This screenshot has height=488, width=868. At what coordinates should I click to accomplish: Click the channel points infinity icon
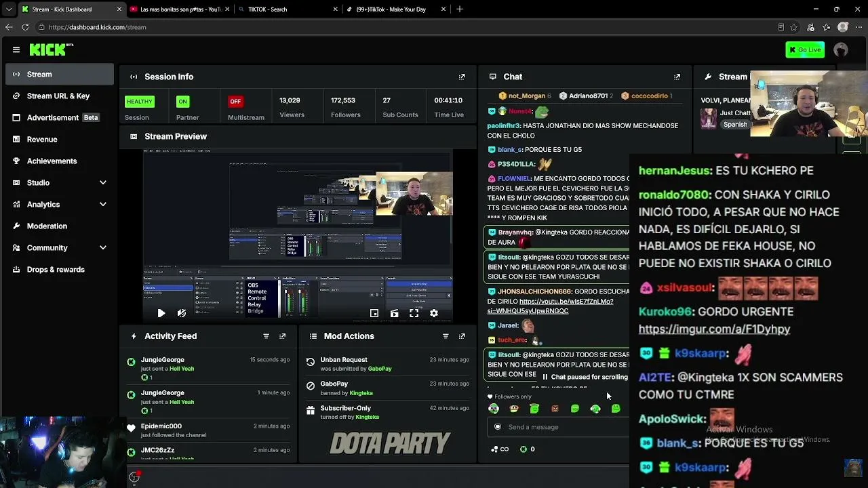click(500, 449)
